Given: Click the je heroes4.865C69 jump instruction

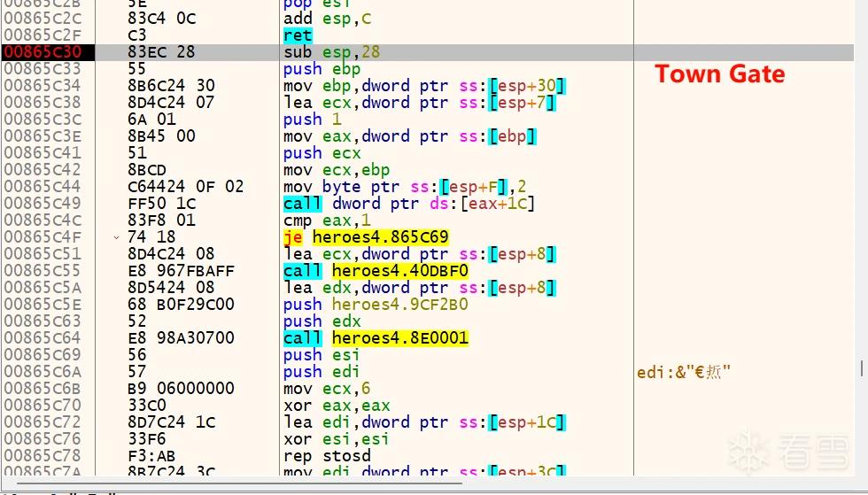Looking at the screenshot, I should coord(366,237).
